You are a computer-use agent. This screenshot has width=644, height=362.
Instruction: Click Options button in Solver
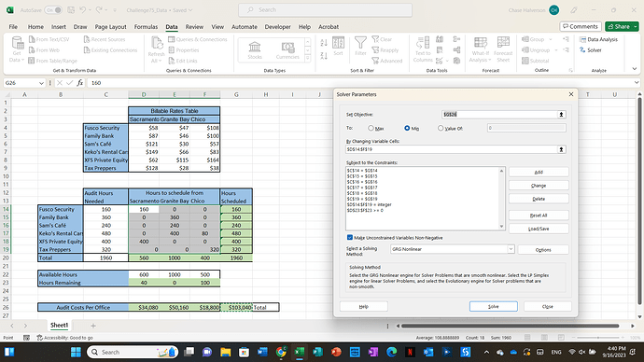pyautogui.click(x=543, y=249)
